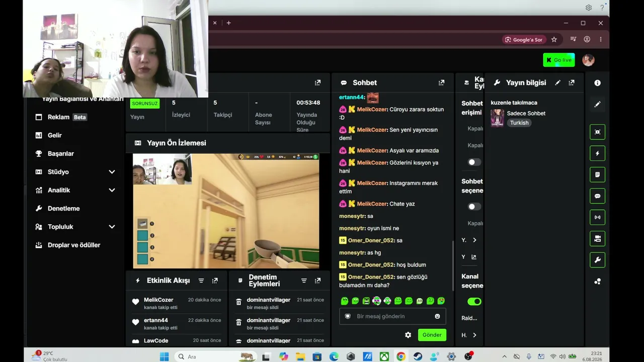This screenshot has width=644, height=362.
Task: Toggle the switch under Sohbet erişimi
Action: pos(474,162)
